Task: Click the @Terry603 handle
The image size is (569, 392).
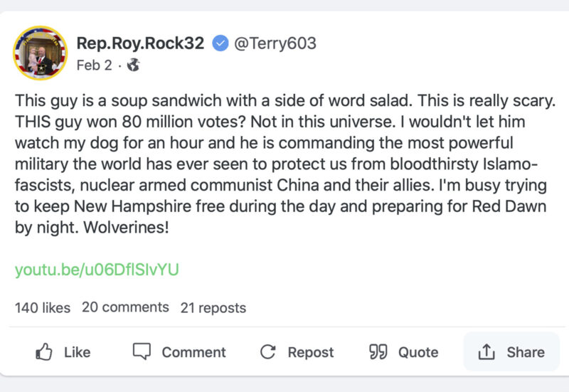Action: click(275, 43)
